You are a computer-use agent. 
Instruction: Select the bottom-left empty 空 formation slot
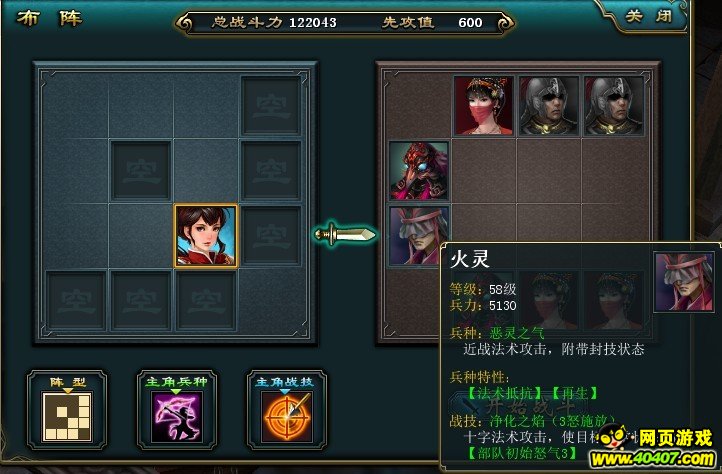point(76,301)
